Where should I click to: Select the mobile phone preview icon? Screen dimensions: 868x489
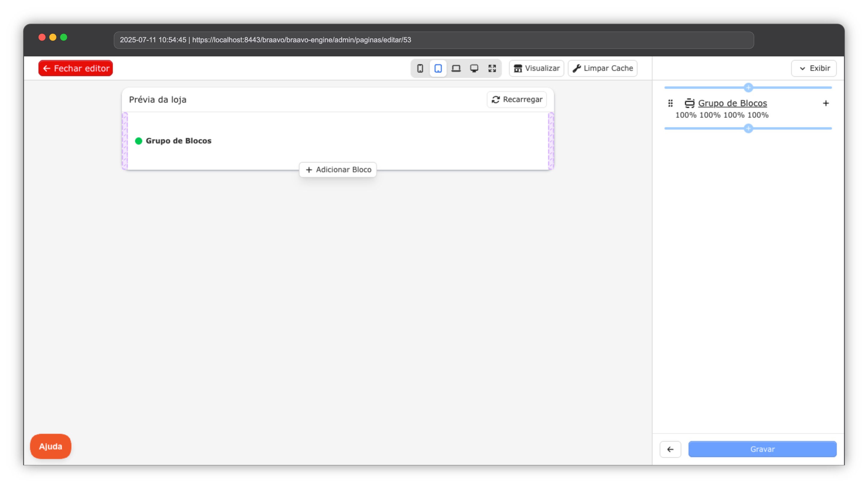click(x=420, y=68)
